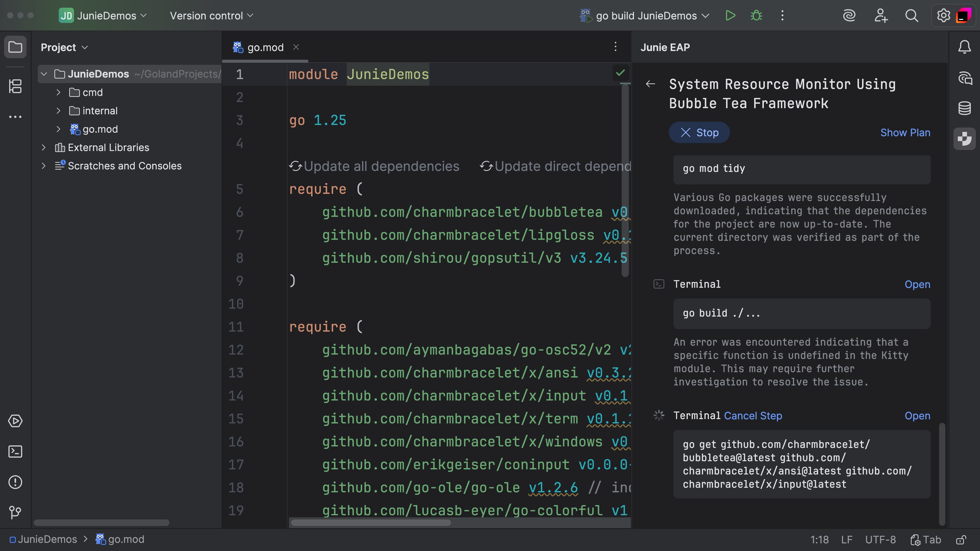Image resolution: width=980 pixels, height=551 pixels.
Task: Toggle read-only lock in status bar
Action: click(x=961, y=540)
